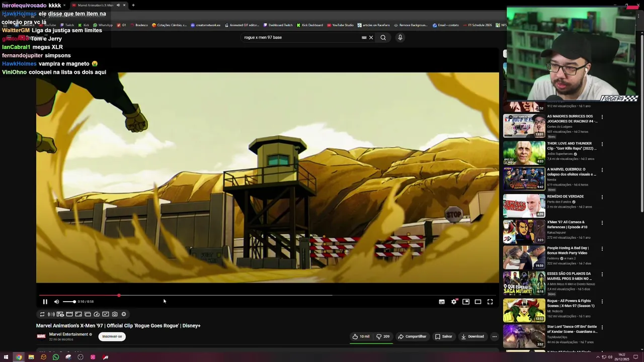The width and height of the screenshot is (644, 362).
Task: Save video with Salvar button
Action: [444, 336]
